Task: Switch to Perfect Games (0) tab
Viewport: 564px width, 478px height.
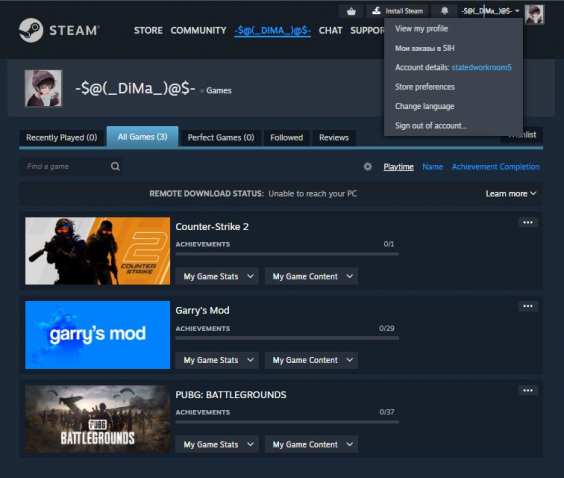Action: pos(221,137)
